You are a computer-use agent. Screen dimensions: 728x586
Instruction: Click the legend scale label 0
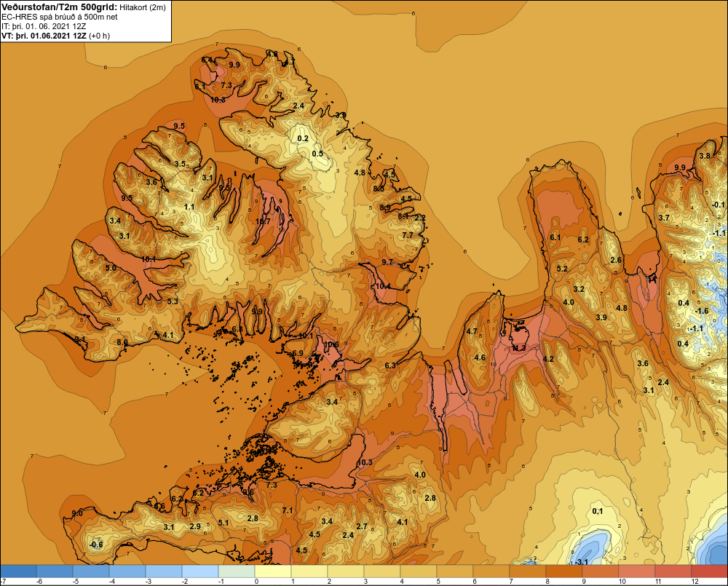point(257,582)
